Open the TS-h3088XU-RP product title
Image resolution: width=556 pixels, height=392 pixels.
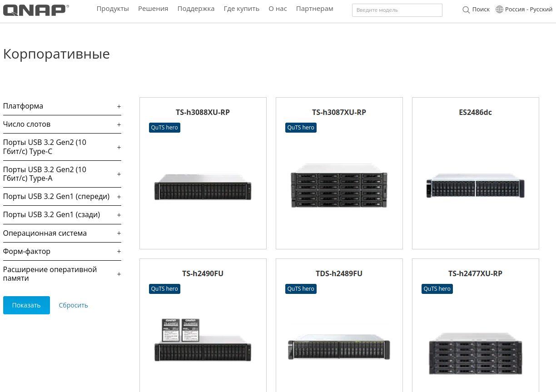(x=203, y=112)
